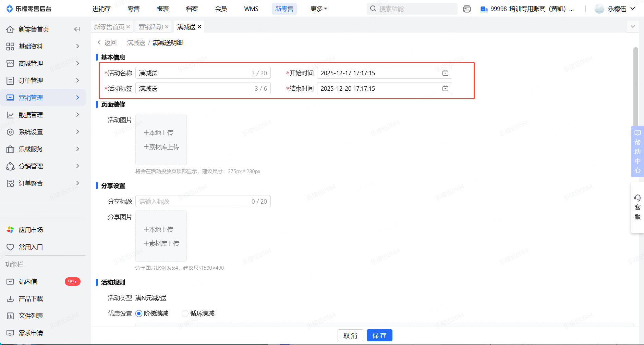Image resolution: width=644 pixels, height=345 pixels.
Task: Expand the 系统设置 submenu chevron
Action: [78, 132]
